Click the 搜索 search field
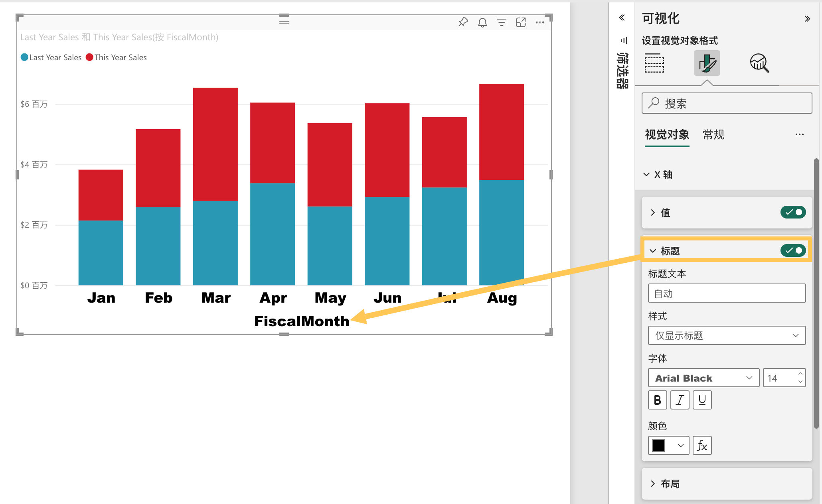Screen dimensions: 822x504 tap(727, 103)
